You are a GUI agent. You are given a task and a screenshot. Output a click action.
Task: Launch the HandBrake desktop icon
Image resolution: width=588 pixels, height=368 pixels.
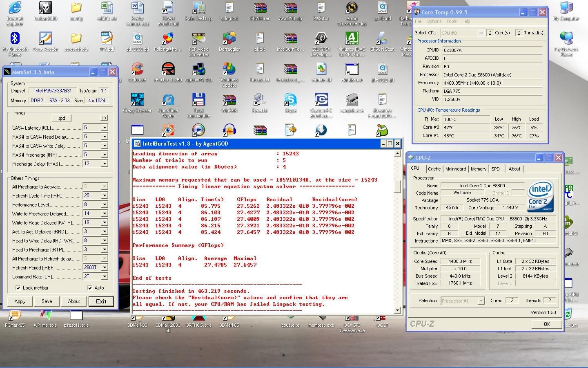pos(352,70)
